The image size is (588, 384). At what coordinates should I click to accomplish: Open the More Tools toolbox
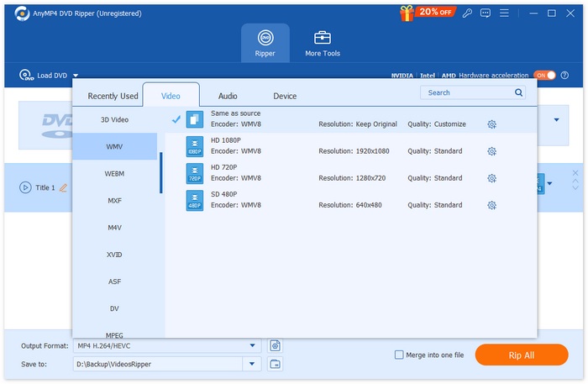click(323, 43)
